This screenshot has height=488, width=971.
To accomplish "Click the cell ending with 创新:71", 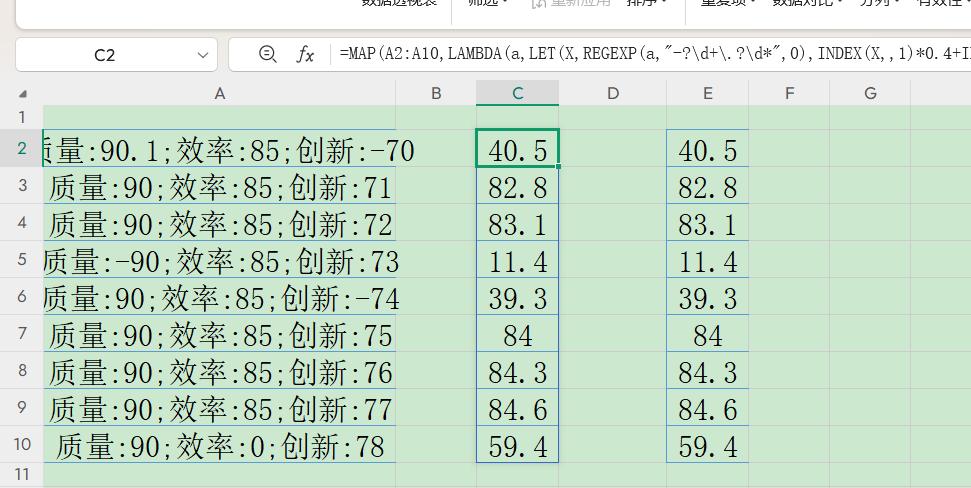I will (x=219, y=186).
